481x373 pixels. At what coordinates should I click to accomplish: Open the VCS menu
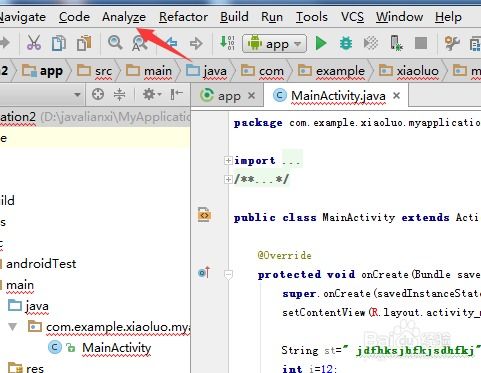click(352, 17)
